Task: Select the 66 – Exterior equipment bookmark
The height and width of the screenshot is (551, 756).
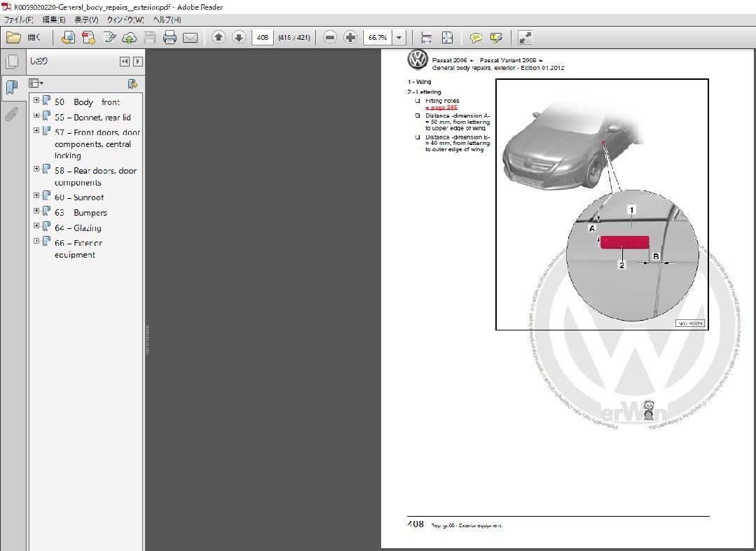Action: 78,249
